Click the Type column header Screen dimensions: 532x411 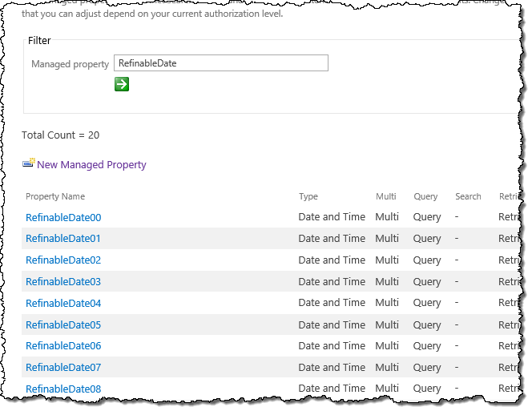click(x=308, y=196)
